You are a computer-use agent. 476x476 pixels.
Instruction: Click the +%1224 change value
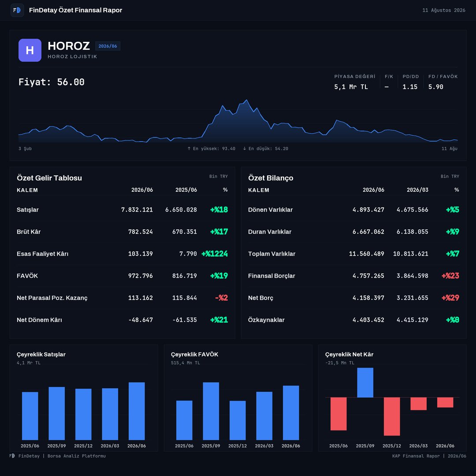[215, 253]
